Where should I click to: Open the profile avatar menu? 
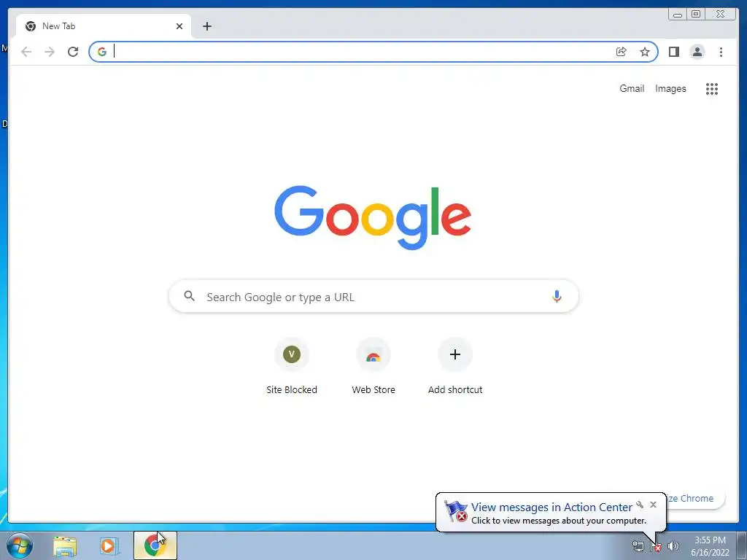tap(697, 52)
